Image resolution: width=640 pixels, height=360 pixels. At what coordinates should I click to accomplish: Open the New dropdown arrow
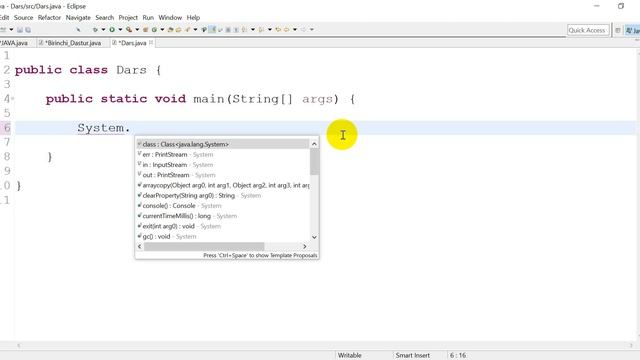11,30
